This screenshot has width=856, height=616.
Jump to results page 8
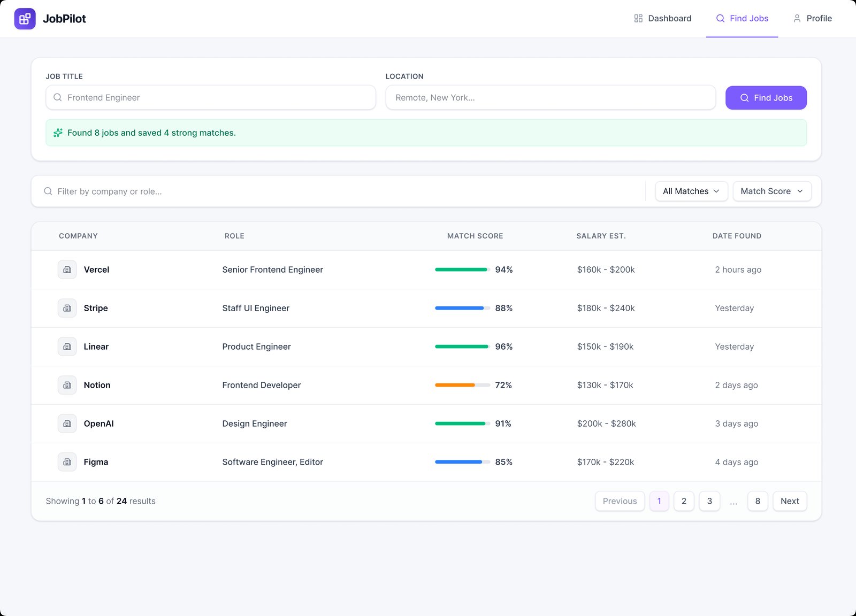tap(758, 501)
